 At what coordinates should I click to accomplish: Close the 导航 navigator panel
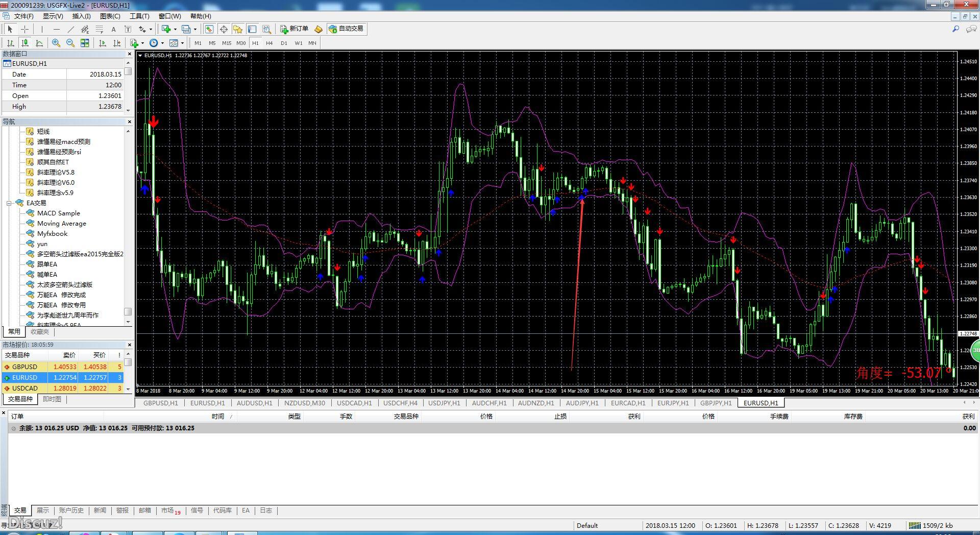point(129,121)
